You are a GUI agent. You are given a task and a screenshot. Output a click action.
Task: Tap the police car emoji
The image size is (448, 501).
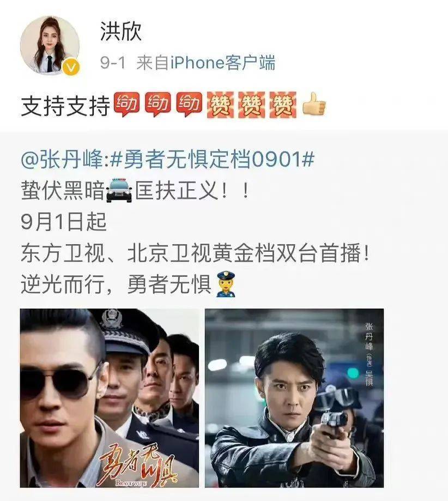tap(119, 191)
